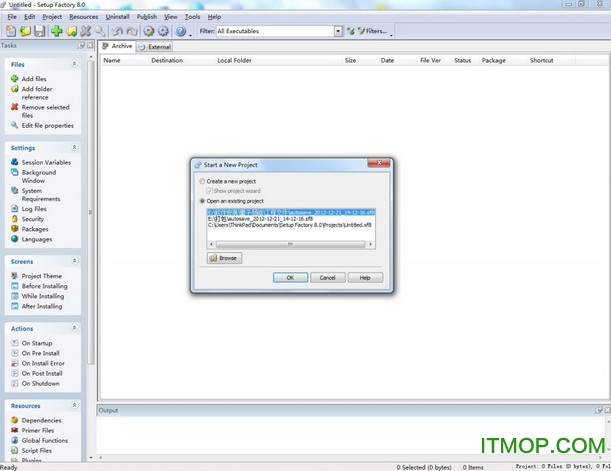Click the Browse button
The height and width of the screenshot is (471, 611).
point(224,258)
